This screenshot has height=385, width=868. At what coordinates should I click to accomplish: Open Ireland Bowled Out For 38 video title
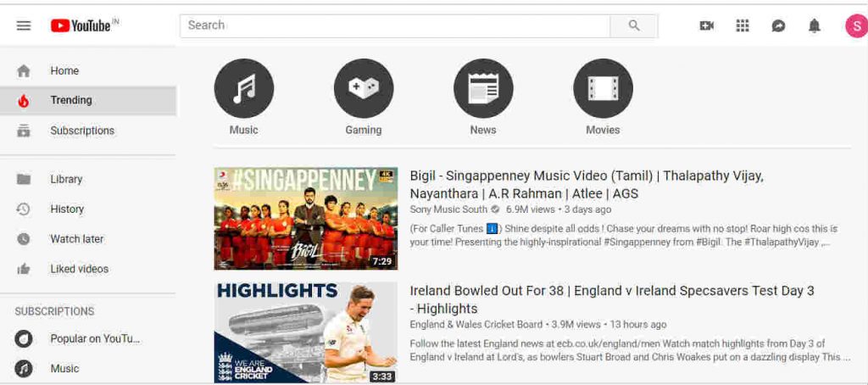pos(612,299)
